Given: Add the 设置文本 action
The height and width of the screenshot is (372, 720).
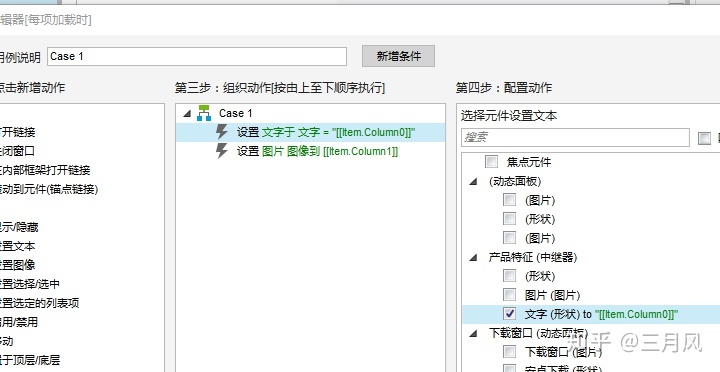Looking at the screenshot, I should [x=17, y=246].
